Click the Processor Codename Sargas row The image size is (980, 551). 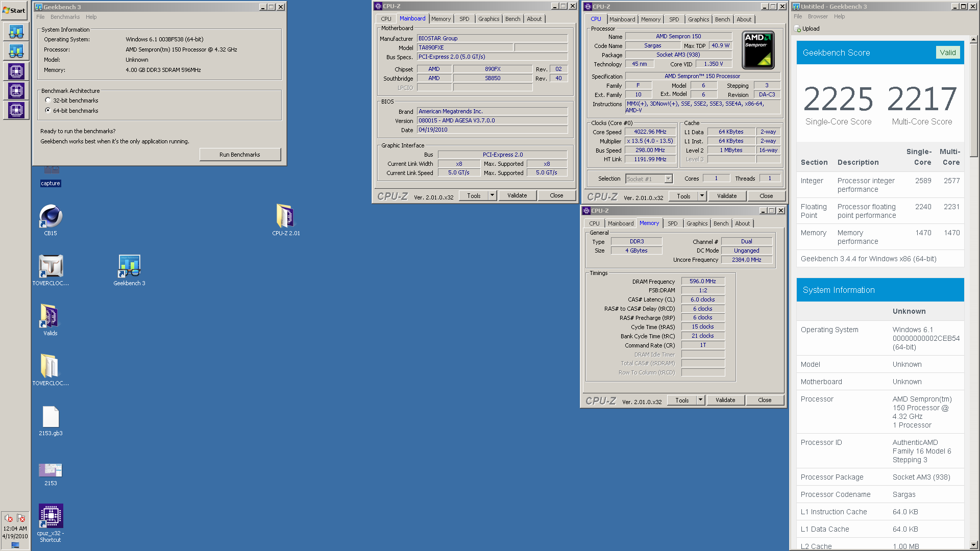pyautogui.click(x=880, y=494)
